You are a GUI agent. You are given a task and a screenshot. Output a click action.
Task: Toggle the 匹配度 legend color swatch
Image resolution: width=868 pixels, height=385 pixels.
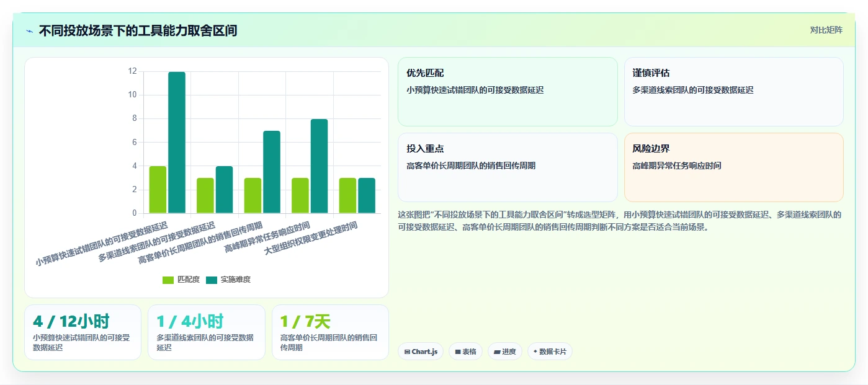168,280
